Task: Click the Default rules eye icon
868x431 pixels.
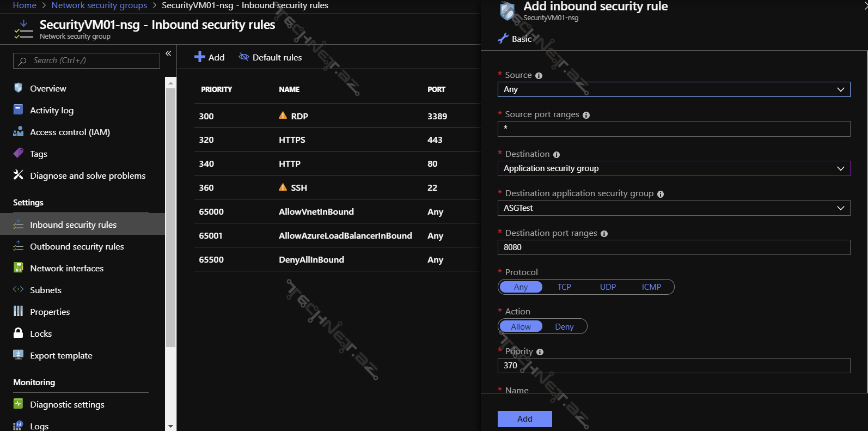Action: click(243, 57)
